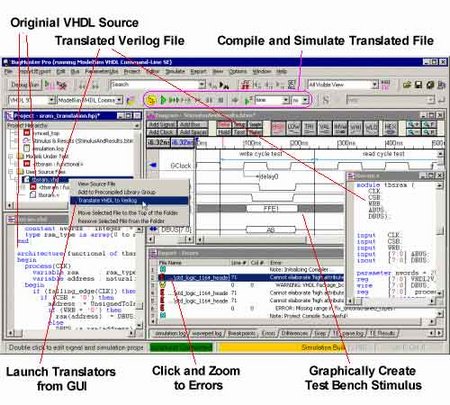Viewport: 450px width, 405px height.
Task: Switch to the Breakpoints tab
Action: tap(242, 333)
